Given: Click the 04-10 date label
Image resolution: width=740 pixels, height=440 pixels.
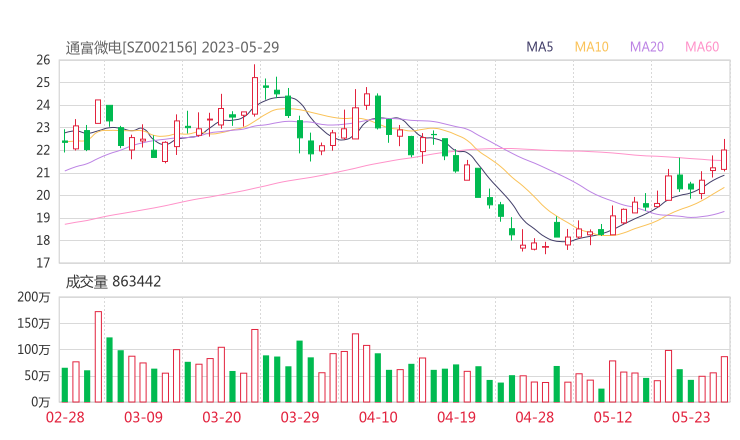Looking at the screenshot, I should click(378, 417).
